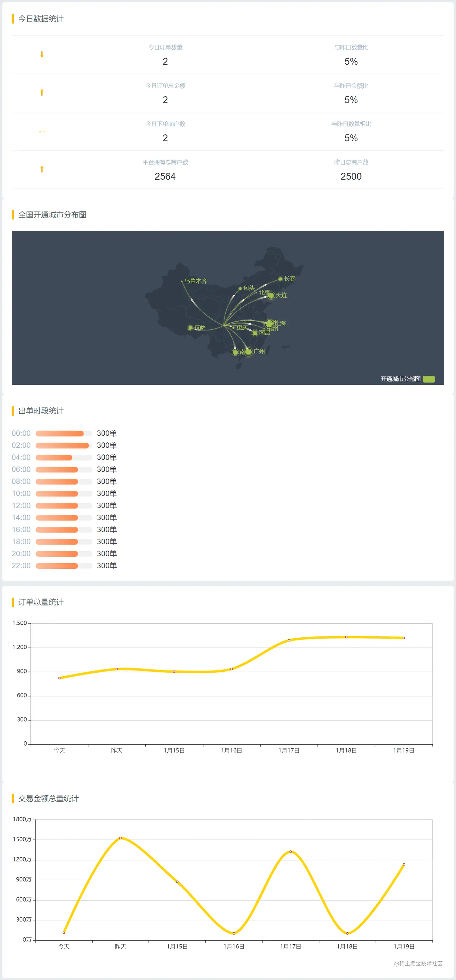The width and height of the screenshot is (456, 980).
Task: Click the 04:00 order progress bar
Action: tap(64, 457)
